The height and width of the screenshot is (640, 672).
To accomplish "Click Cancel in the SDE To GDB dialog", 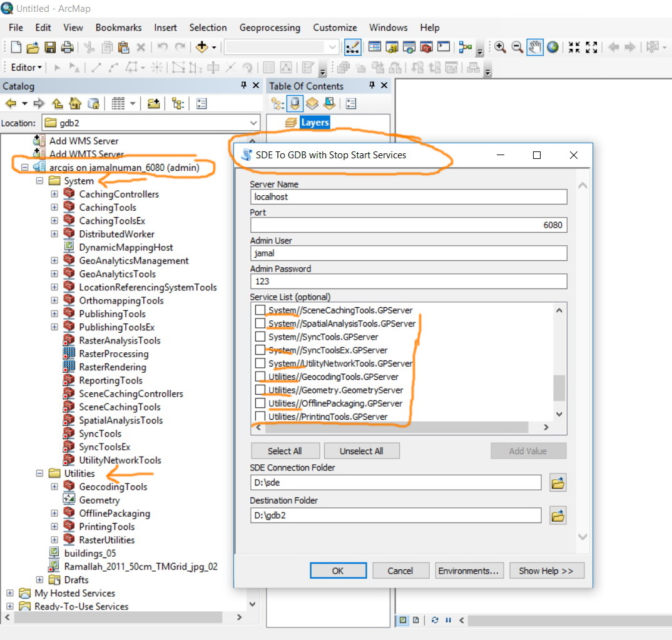I will pos(400,571).
